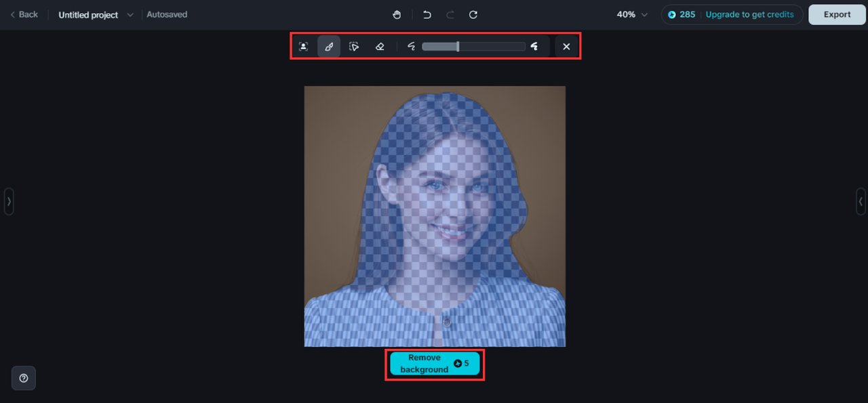
Task: Click Remove background button
Action: click(x=435, y=364)
